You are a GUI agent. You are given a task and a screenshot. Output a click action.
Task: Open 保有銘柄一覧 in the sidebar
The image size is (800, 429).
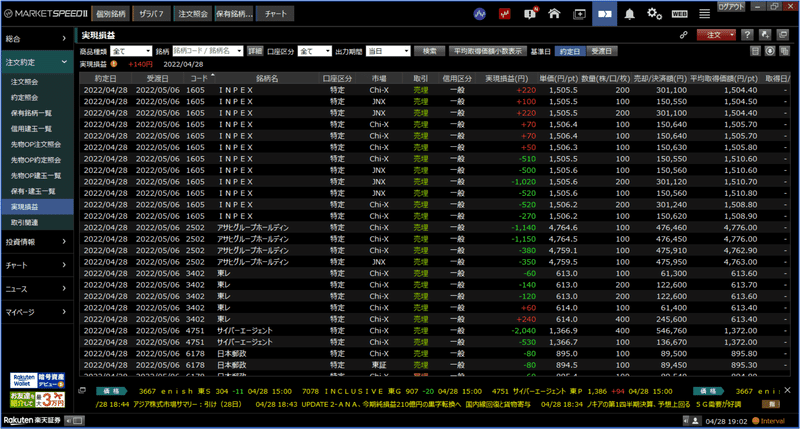click(x=37, y=113)
